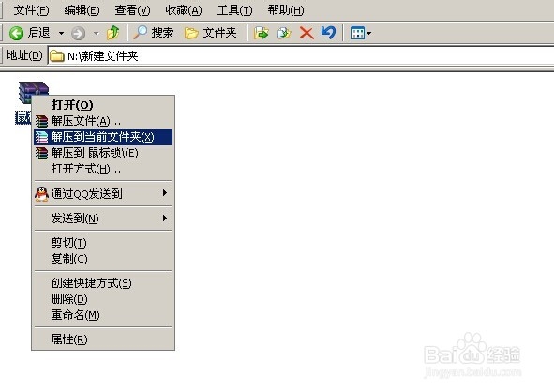The image size is (554, 392).
Task: Open 属性(R) properties entry
Action: coord(103,339)
